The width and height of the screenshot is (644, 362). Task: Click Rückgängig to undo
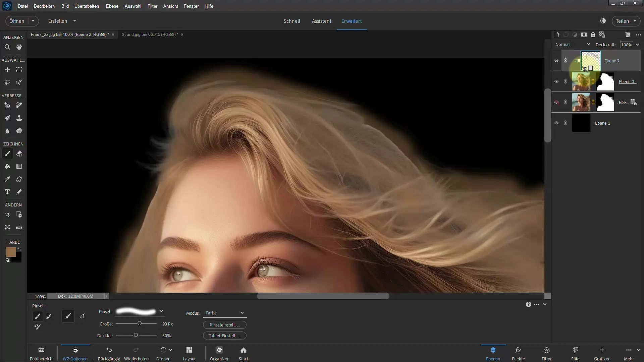109,353
